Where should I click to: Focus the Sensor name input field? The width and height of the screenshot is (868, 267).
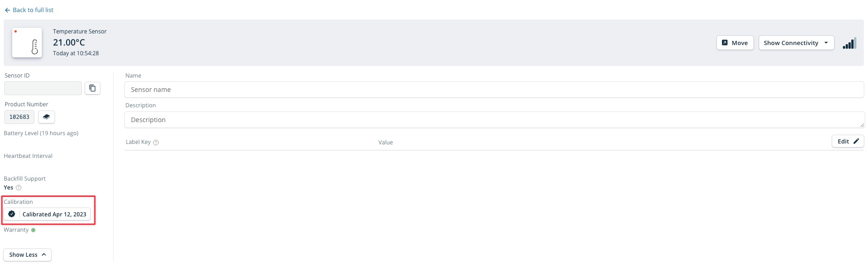click(494, 90)
